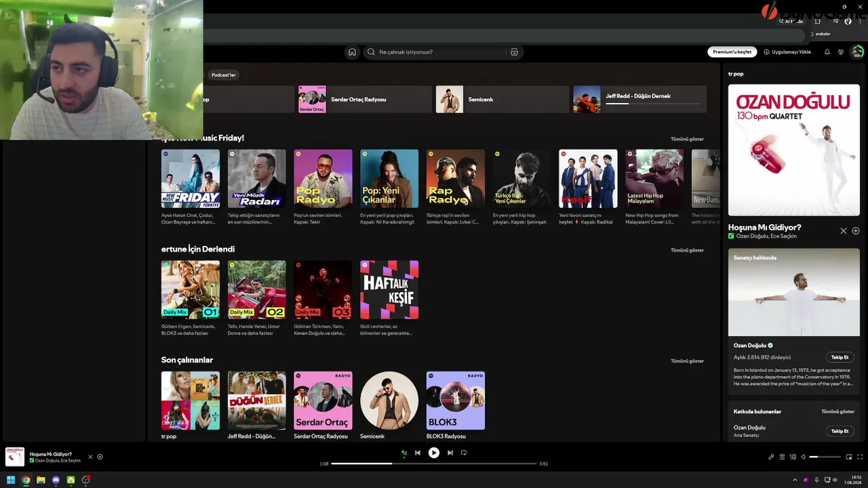Open lyrics with the microphone icon
This screenshot has height=488, width=868.
pyautogui.click(x=771, y=457)
